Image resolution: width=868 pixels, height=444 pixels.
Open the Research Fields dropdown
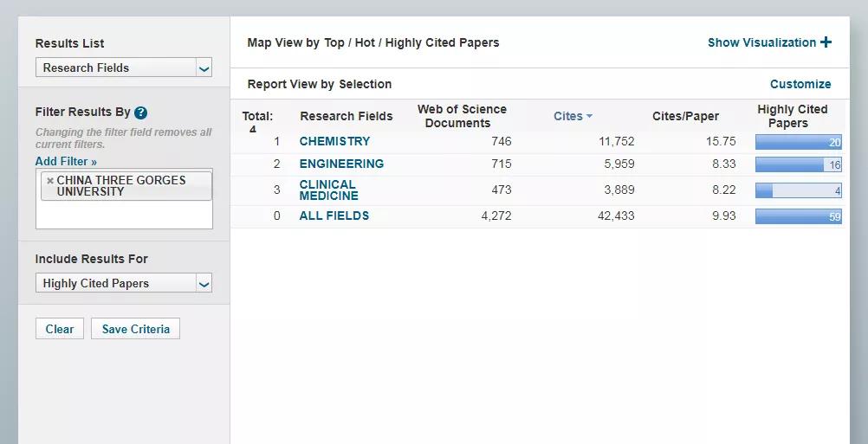coord(124,68)
